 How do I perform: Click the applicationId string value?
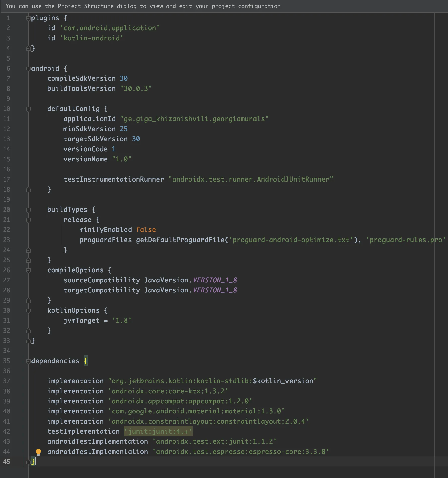194,119
